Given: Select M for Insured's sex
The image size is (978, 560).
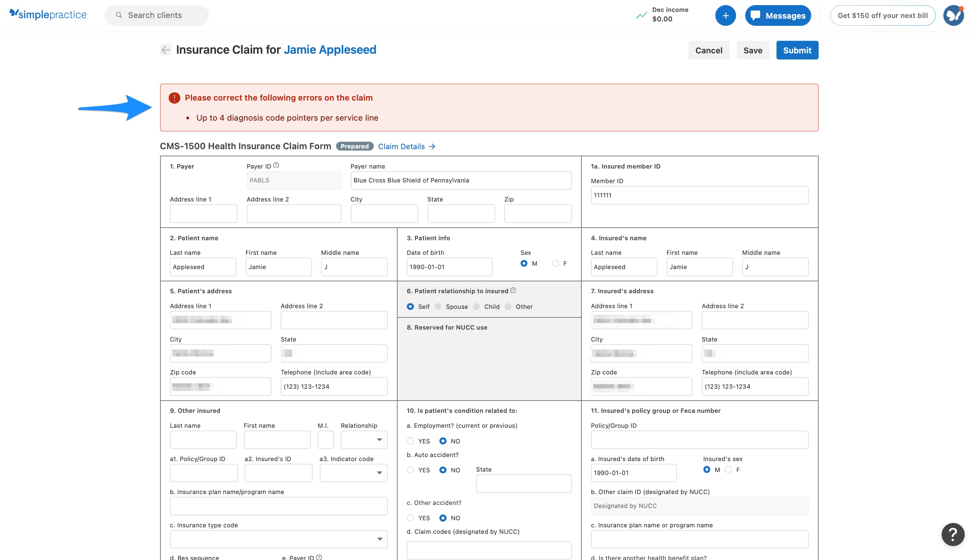Looking at the screenshot, I should (706, 470).
